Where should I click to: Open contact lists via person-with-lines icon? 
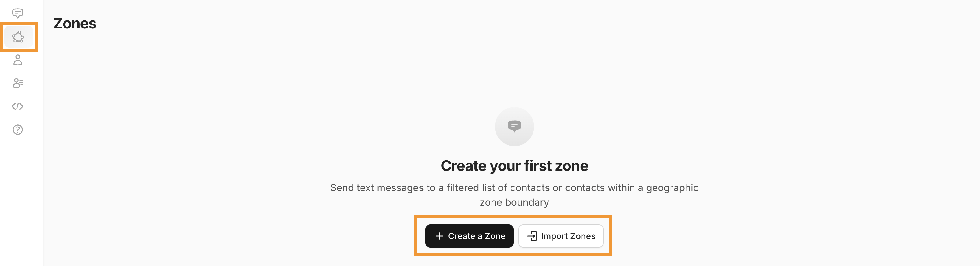(x=17, y=83)
